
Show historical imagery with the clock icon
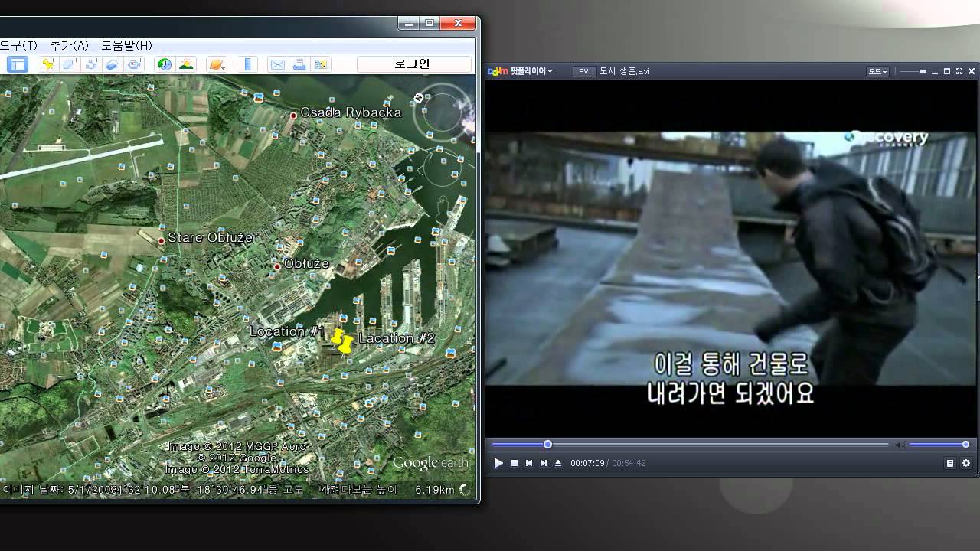165,64
